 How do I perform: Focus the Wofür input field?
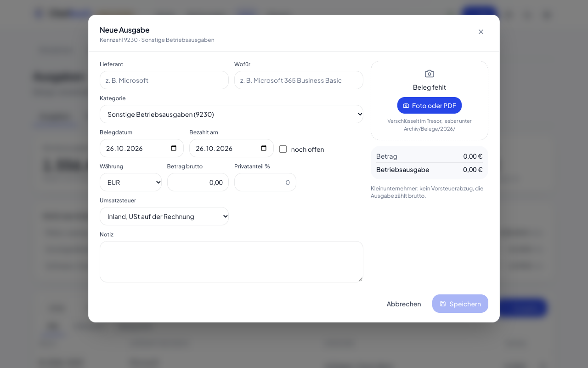click(x=299, y=80)
